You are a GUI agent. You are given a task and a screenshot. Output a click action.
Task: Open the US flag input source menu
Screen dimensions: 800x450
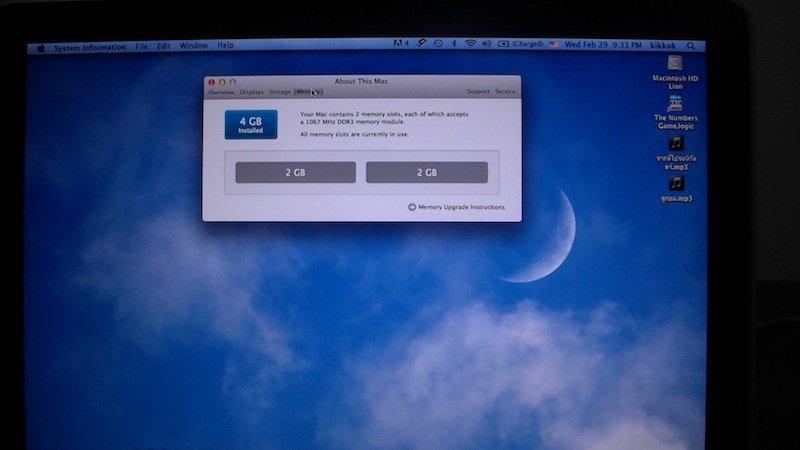point(554,44)
